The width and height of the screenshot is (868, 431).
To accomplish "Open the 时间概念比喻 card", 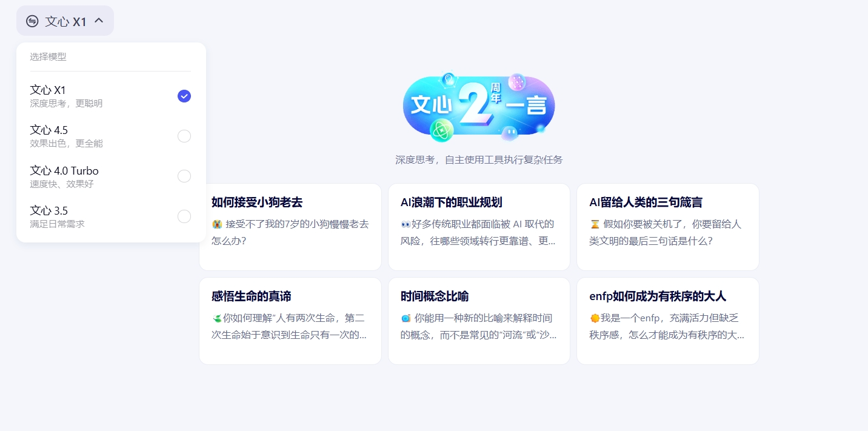I will 479,321.
